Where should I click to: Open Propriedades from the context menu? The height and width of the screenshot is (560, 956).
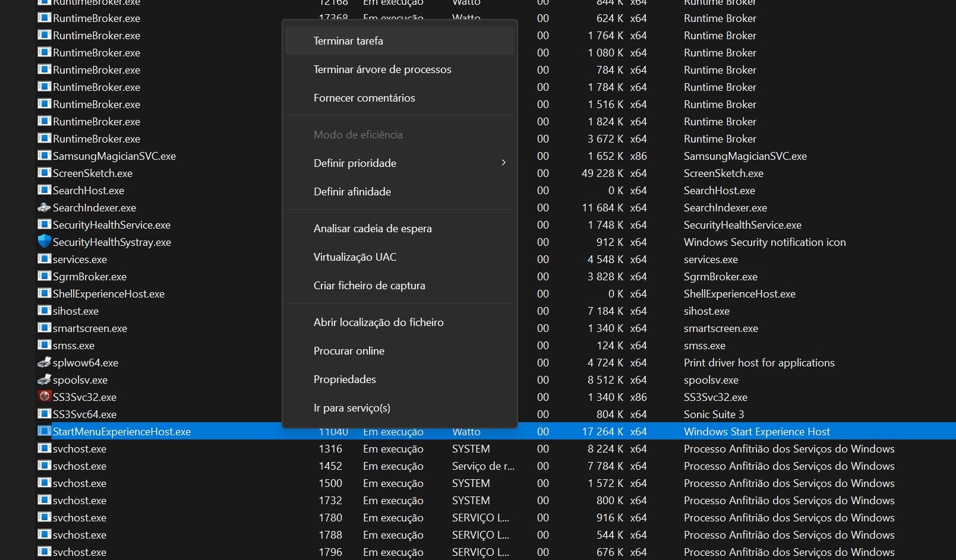click(345, 379)
